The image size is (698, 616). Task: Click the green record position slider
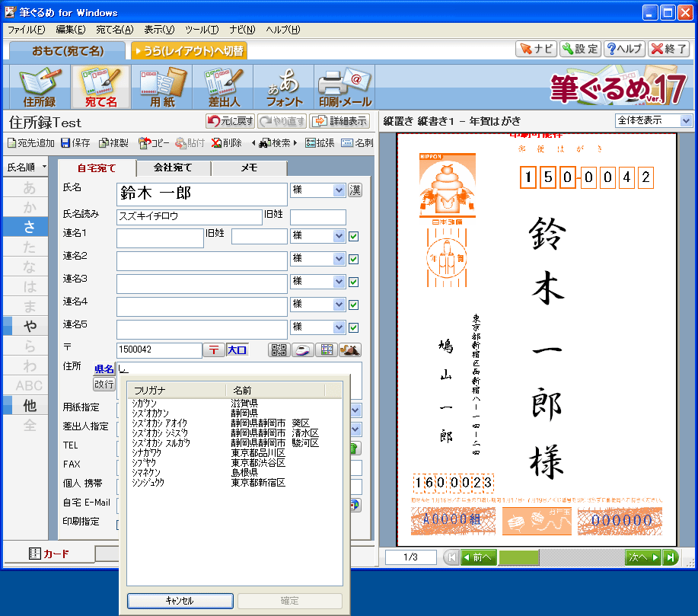pos(519,557)
